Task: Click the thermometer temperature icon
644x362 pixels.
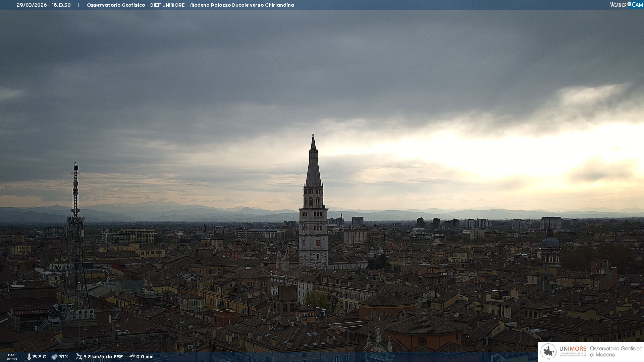Action: (x=29, y=357)
